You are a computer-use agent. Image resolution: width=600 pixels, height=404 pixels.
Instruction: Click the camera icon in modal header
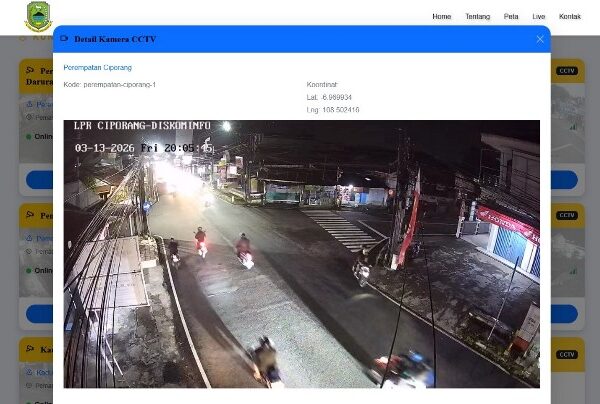65,39
